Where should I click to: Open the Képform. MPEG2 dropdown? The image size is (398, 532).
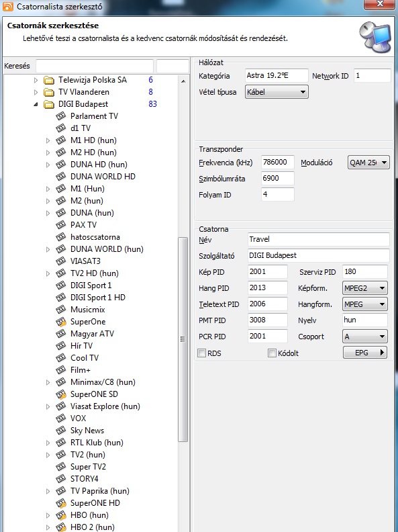[364, 288]
